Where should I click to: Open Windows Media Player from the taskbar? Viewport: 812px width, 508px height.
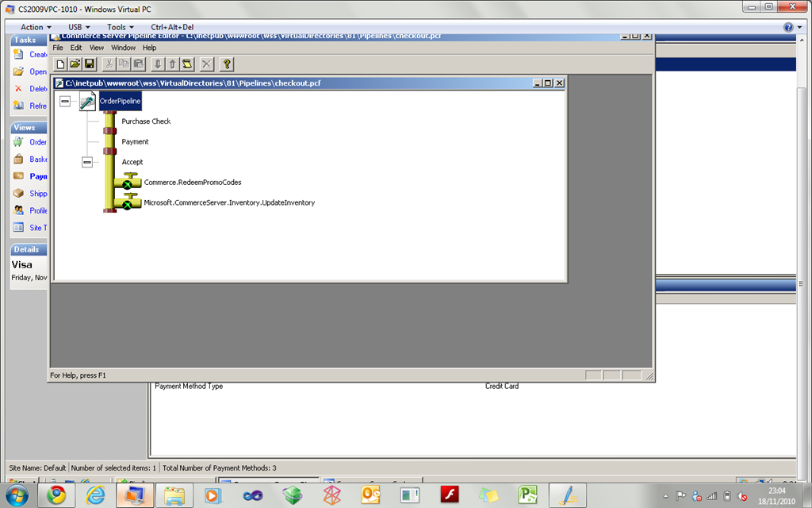(213, 495)
